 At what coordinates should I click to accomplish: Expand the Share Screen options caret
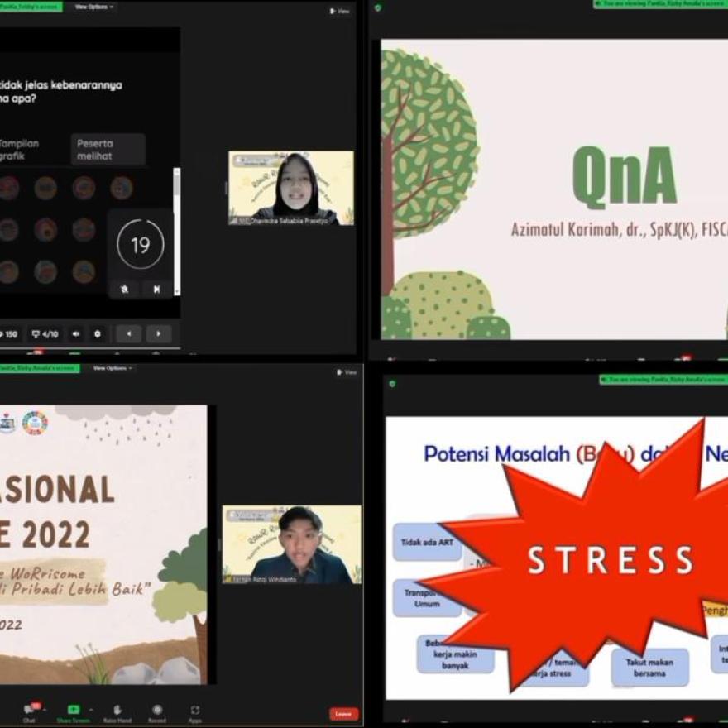click(90, 710)
